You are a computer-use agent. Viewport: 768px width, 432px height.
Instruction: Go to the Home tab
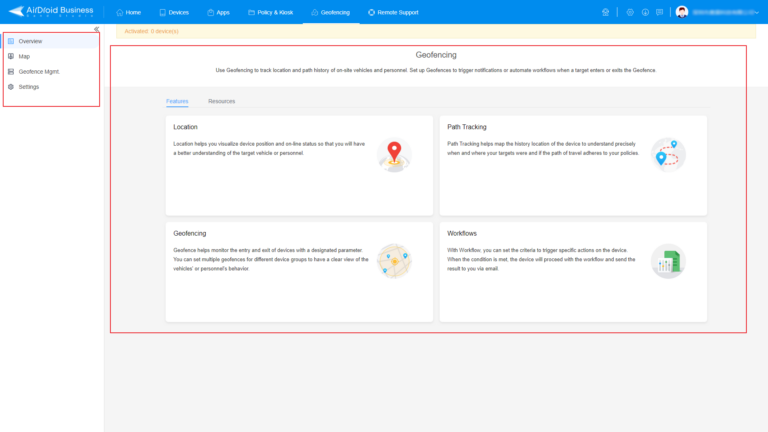click(128, 12)
